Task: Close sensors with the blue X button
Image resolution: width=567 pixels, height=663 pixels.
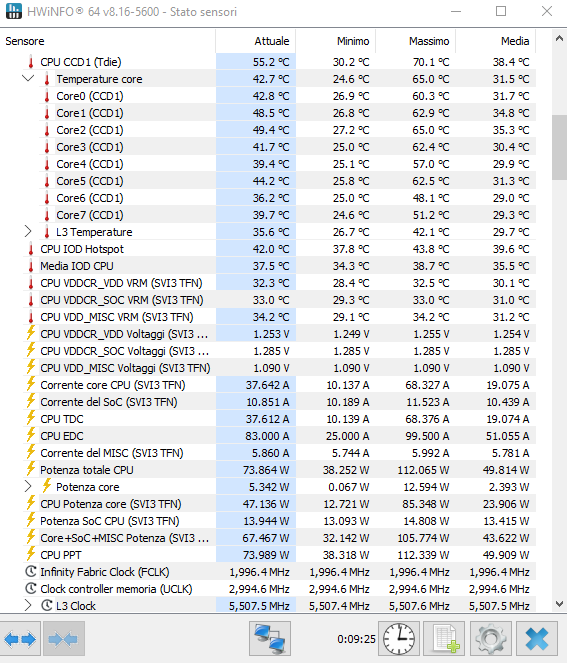Action: pyautogui.click(x=537, y=638)
